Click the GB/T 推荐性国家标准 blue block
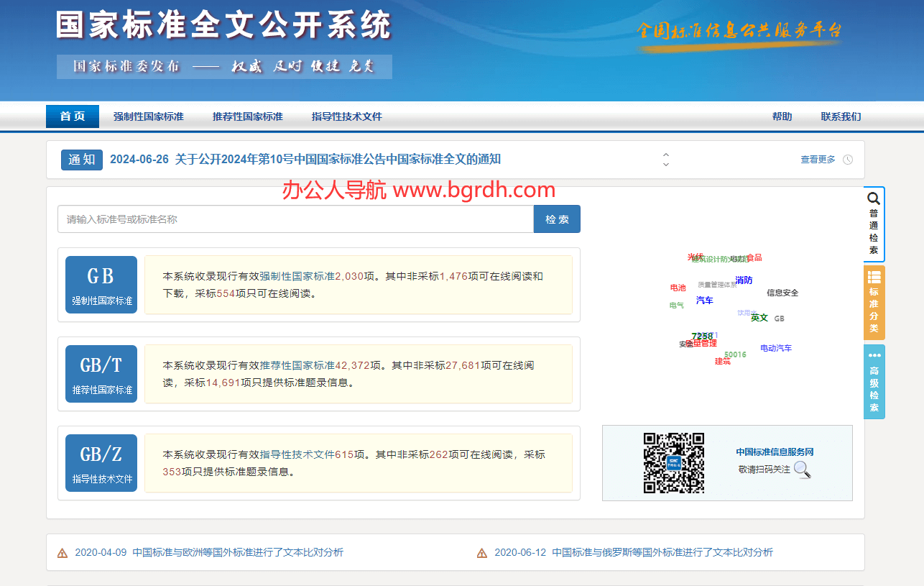 coord(101,373)
